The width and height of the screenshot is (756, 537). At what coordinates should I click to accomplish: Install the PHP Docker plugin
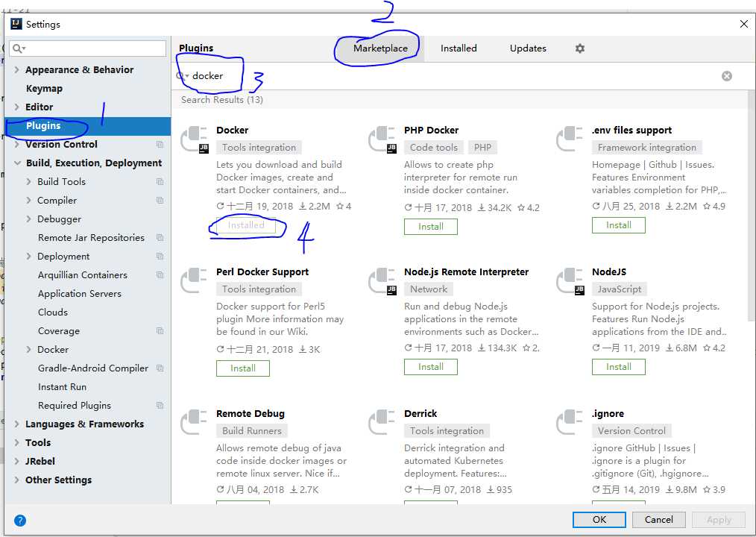tap(430, 227)
